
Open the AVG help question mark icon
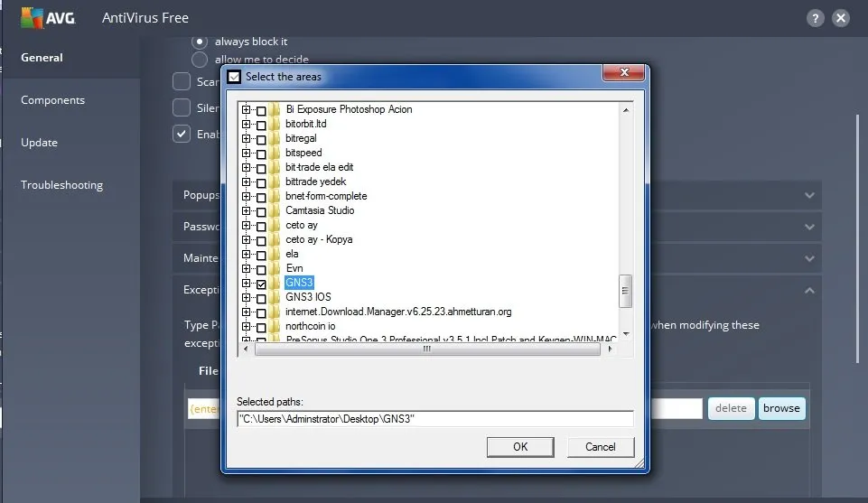[x=815, y=18]
